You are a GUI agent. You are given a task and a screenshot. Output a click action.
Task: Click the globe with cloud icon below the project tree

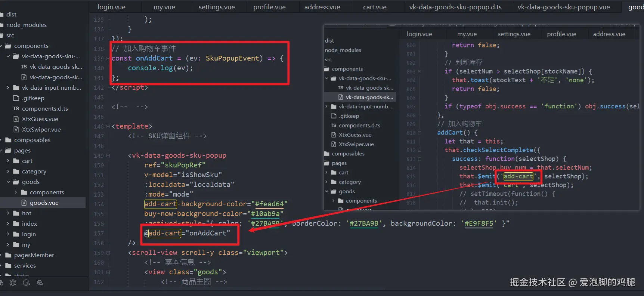click(x=40, y=283)
